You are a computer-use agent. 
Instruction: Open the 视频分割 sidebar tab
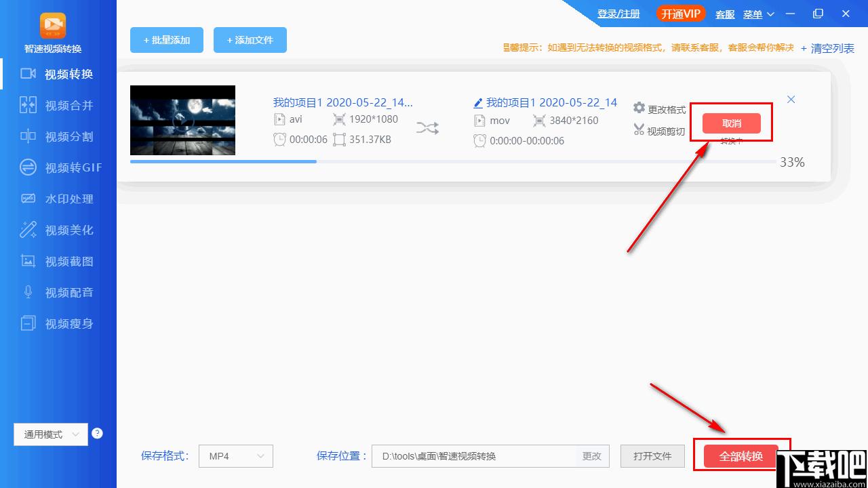(x=58, y=136)
